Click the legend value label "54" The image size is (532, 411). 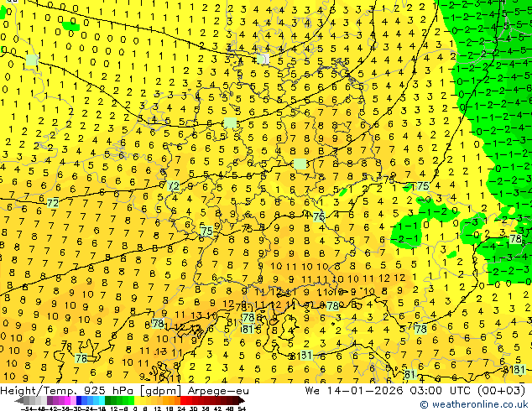[x=242, y=408]
